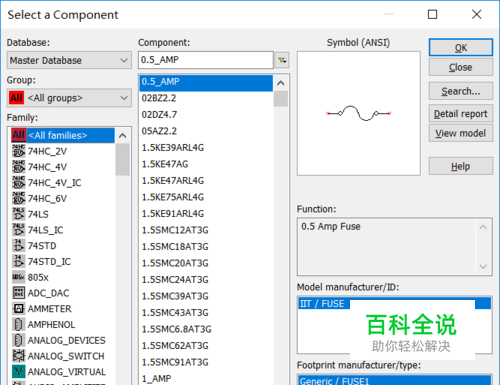The image size is (500, 385).
Task: Click the 805x family icon
Action: [19, 277]
